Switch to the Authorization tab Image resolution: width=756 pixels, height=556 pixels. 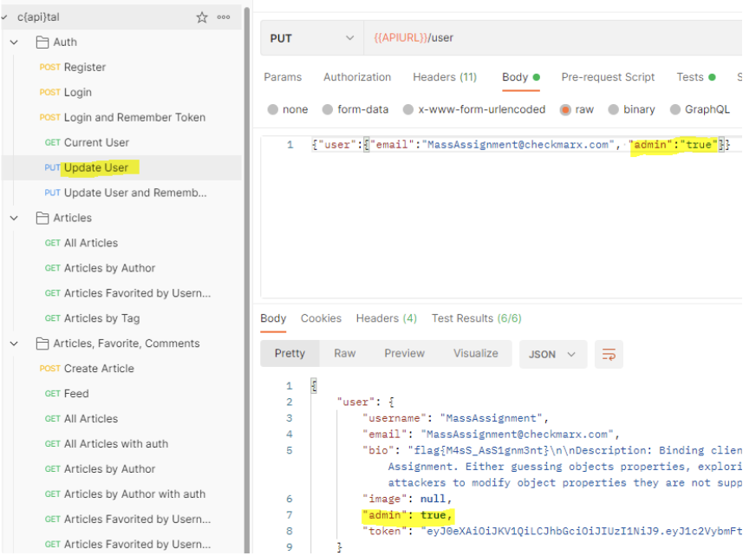click(357, 77)
